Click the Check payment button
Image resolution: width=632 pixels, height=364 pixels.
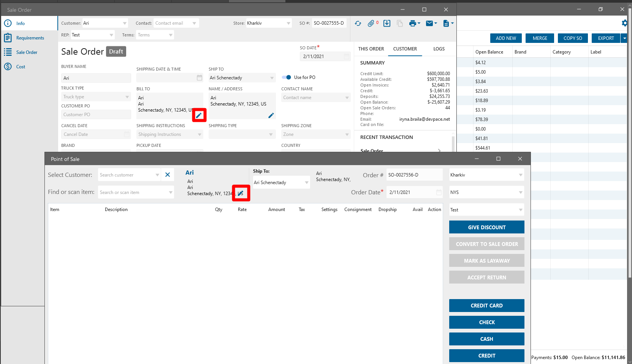[487, 322]
